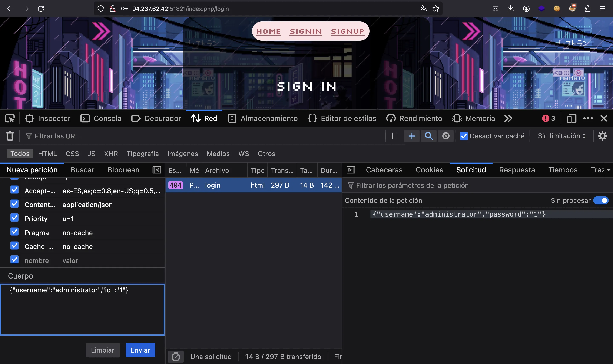
Task: Open the Firefox hamburger menu
Action: click(x=603, y=9)
